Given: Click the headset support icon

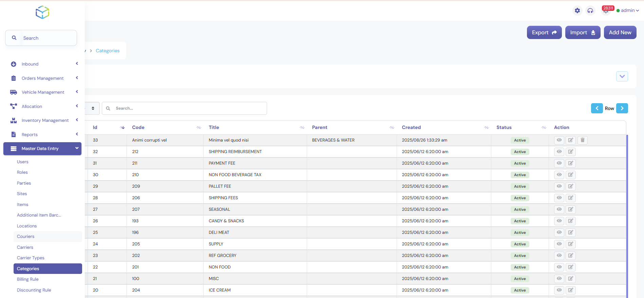Looking at the screenshot, I should [590, 11].
